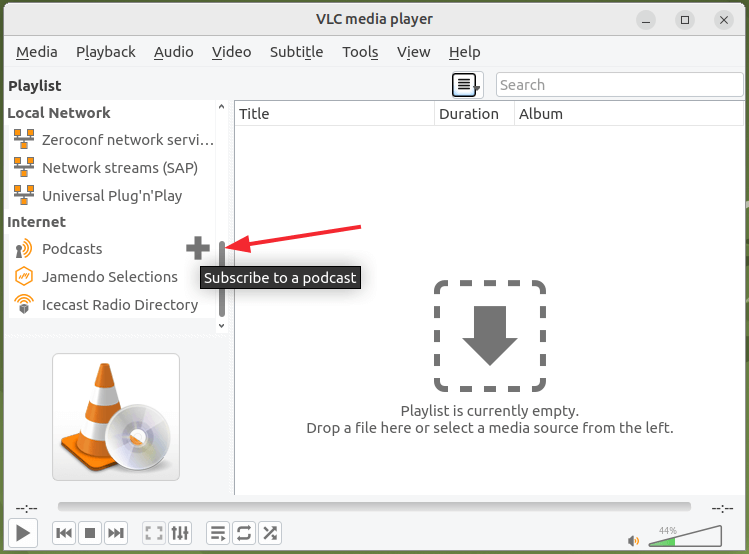Click the Local Network heading
The image size is (749, 554).
click(59, 113)
